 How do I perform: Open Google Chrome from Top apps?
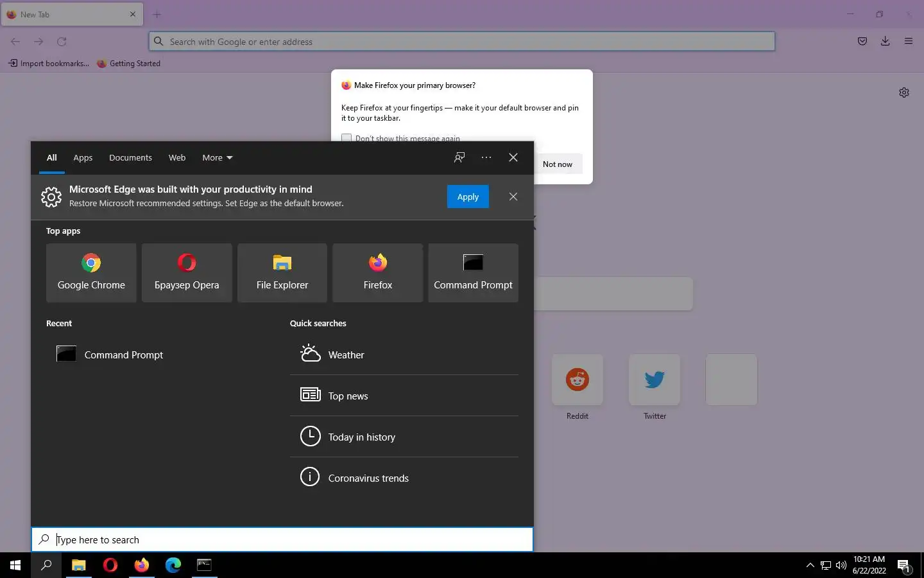pos(91,273)
